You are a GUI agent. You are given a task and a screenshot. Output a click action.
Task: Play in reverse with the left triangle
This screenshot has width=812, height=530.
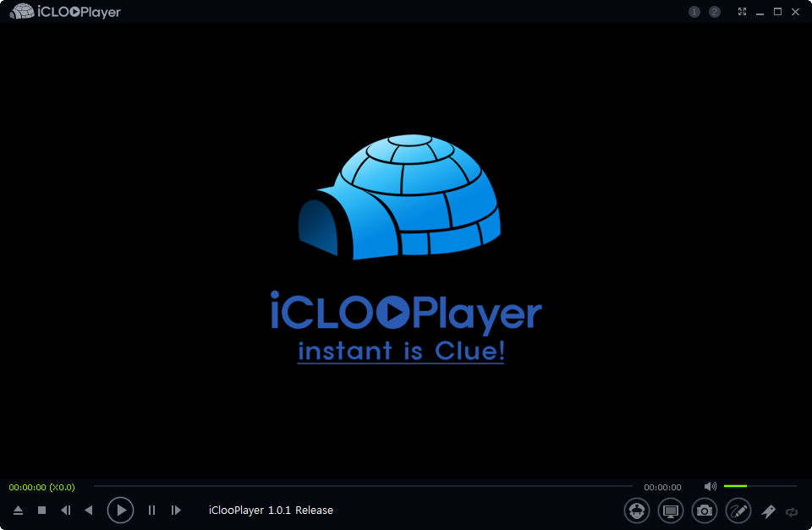89,511
